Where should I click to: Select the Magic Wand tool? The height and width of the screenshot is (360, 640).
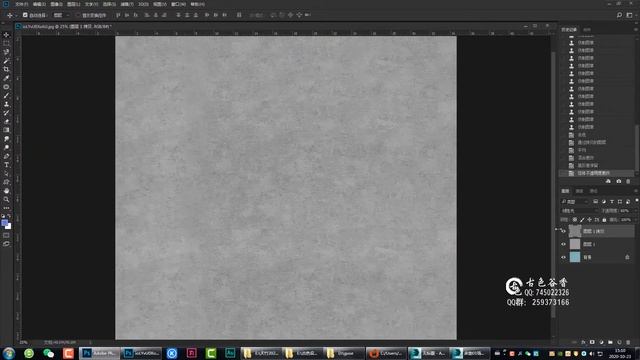click(6, 61)
